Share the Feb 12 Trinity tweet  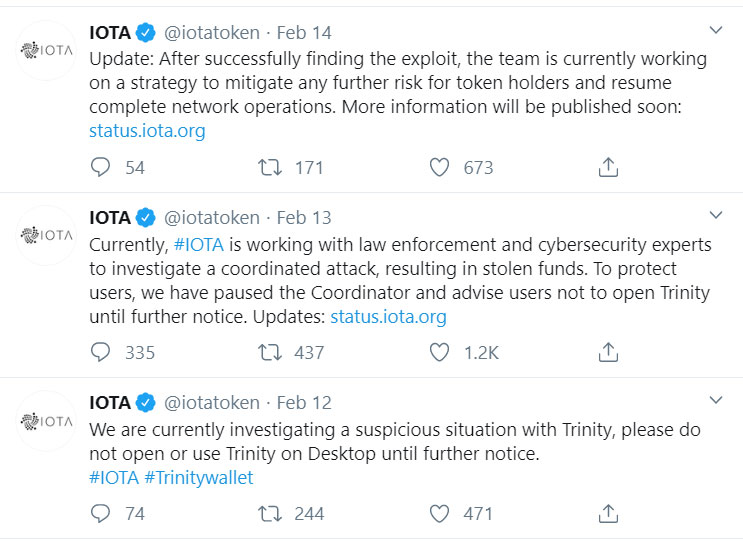pyautogui.click(x=608, y=513)
